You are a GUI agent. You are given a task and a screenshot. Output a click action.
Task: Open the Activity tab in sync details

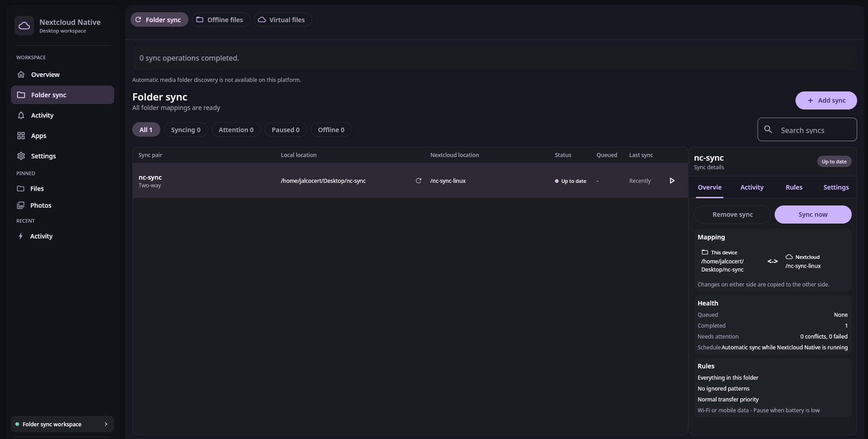pos(752,187)
